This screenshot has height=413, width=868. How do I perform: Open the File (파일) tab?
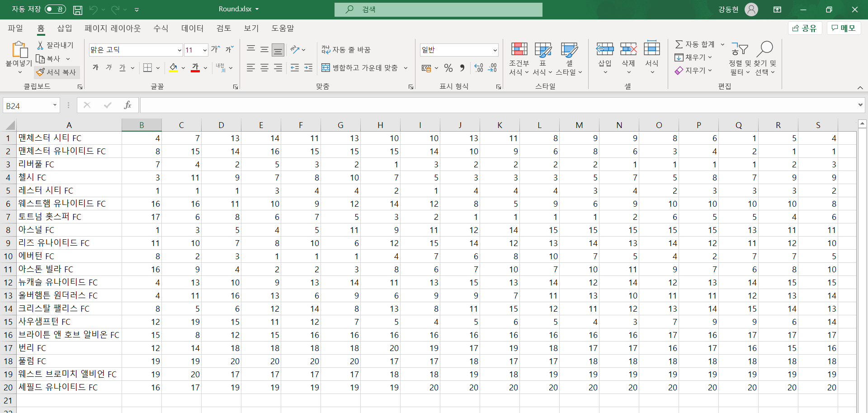15,28
